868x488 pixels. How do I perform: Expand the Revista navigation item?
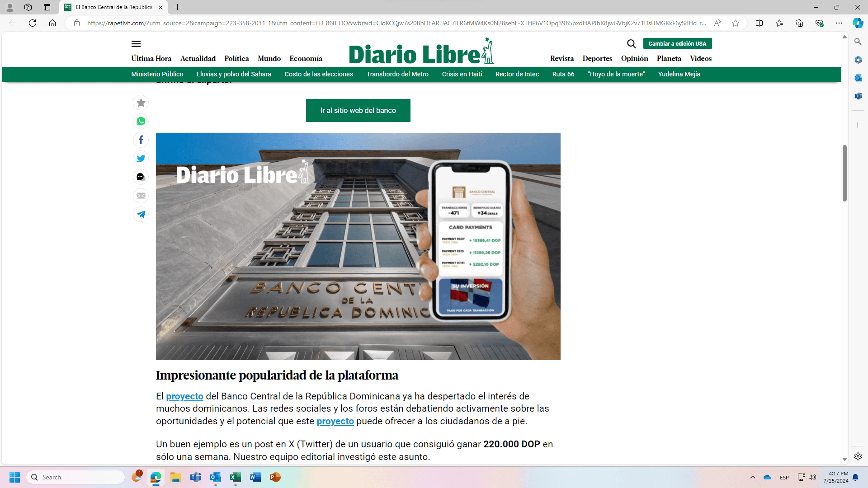561,58
